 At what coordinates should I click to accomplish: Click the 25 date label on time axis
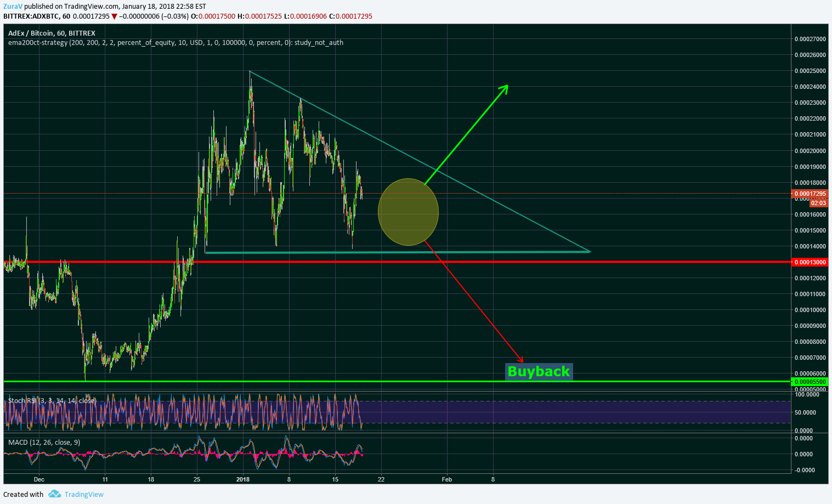[197, 479]
